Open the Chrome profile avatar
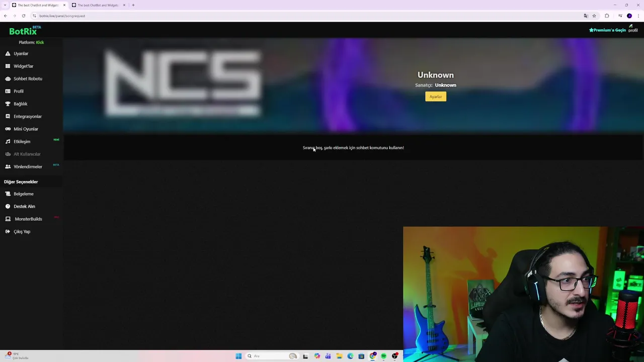This screenshot has height=362, width=644. point(629,16)
